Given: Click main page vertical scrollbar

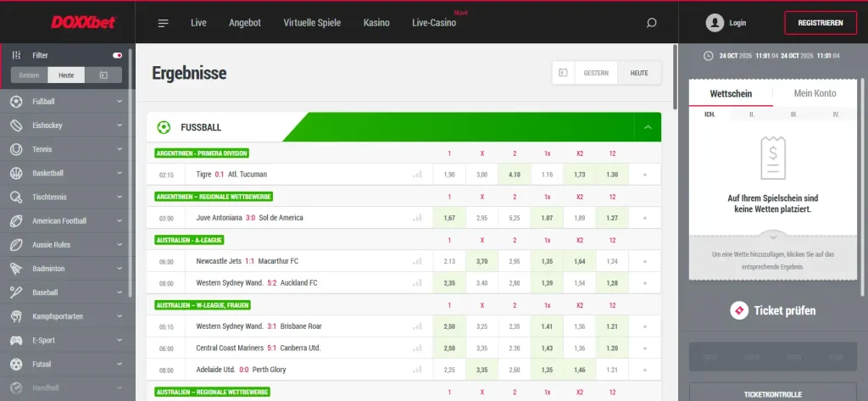Looking at the screenshot, I should point(675,77).
